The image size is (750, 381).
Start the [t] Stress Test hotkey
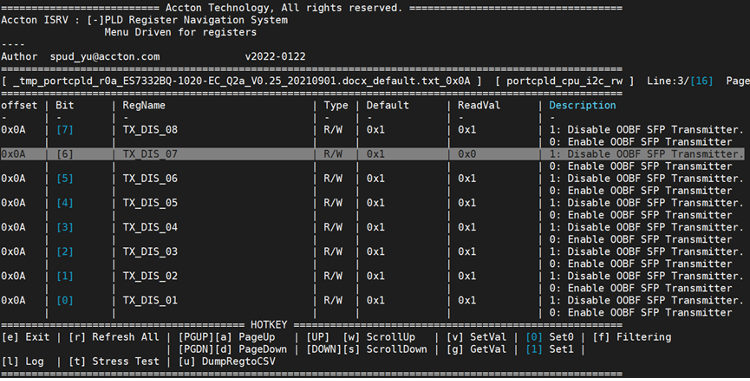click(x=114, y=362)
